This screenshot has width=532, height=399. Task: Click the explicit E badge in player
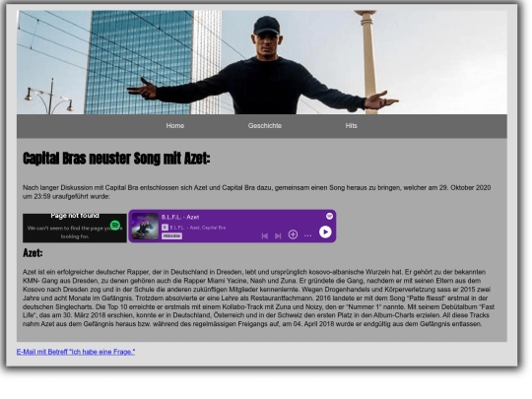click(165, 228)
